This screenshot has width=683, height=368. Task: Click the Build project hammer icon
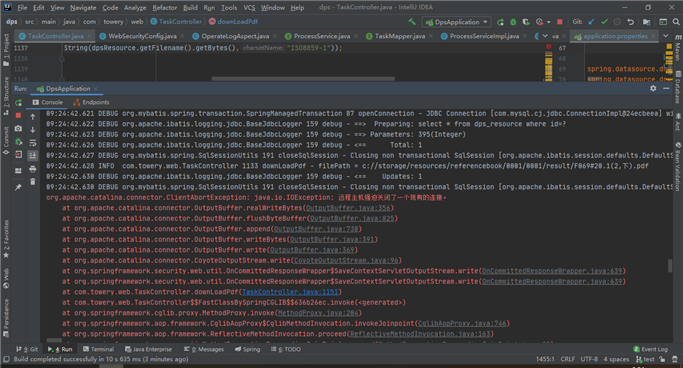[x=412, y=21]
